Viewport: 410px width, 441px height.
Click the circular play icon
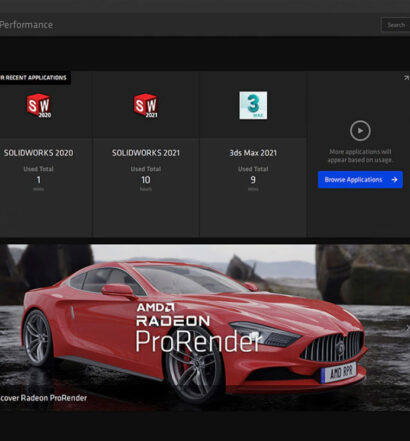tap(360, 131)
